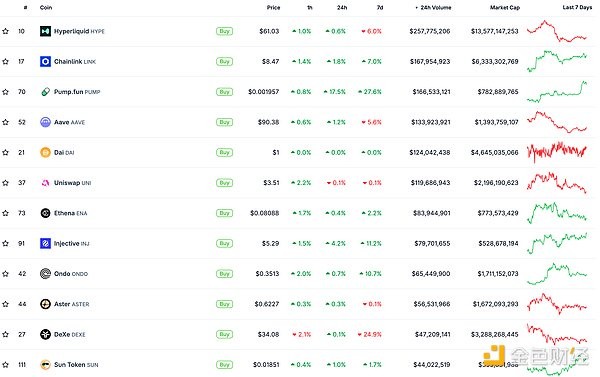Sort by Market Cap column header

tap(505, 7)
